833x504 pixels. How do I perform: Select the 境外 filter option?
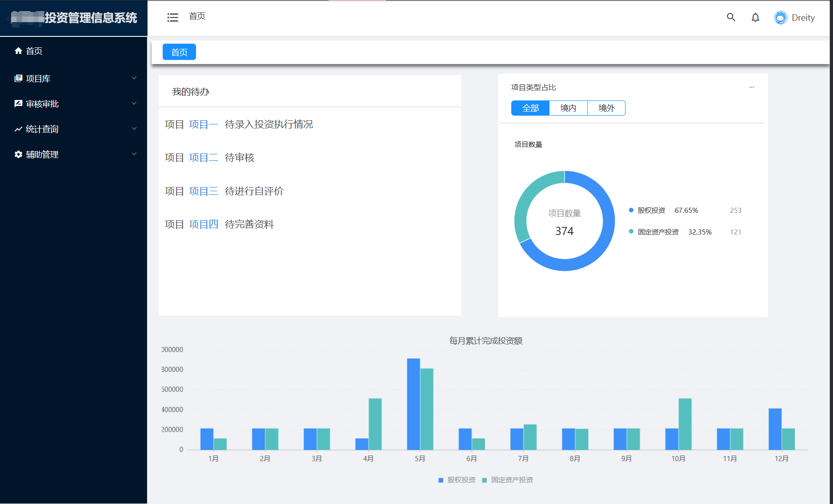(x=607, y=108)
